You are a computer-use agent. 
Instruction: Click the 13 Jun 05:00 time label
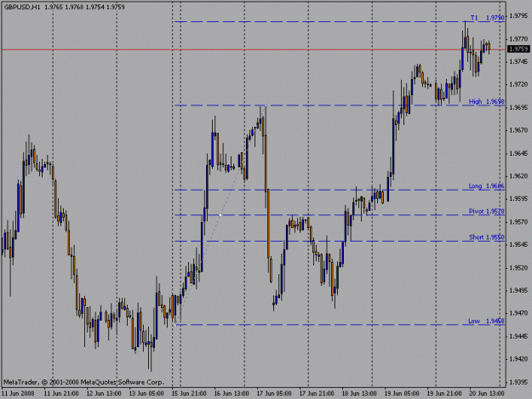pyautogui.click(x=146, y=393)
